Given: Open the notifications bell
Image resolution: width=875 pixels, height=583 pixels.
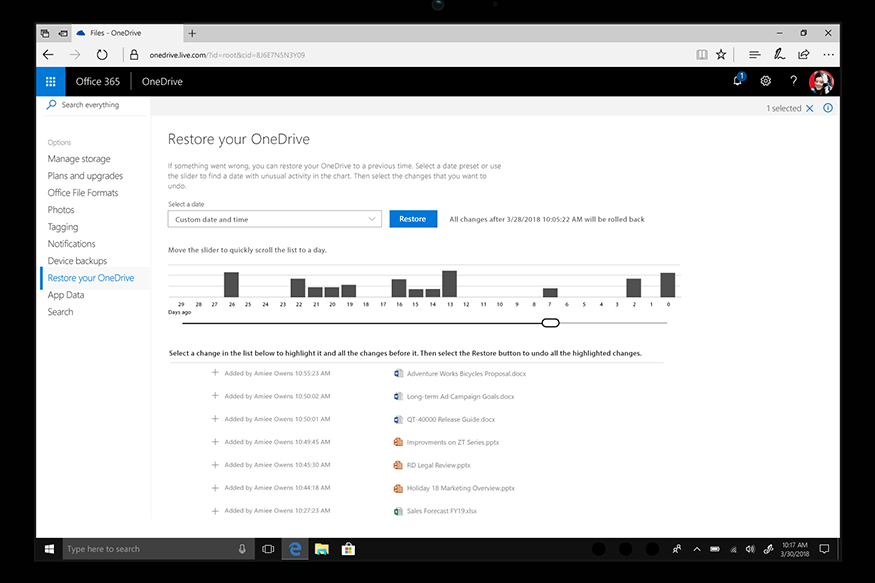Looking at the screenshot, I should [738, 80].
